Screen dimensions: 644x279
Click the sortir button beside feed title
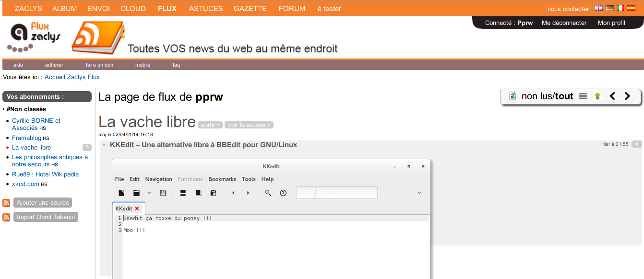coord(210,125)
